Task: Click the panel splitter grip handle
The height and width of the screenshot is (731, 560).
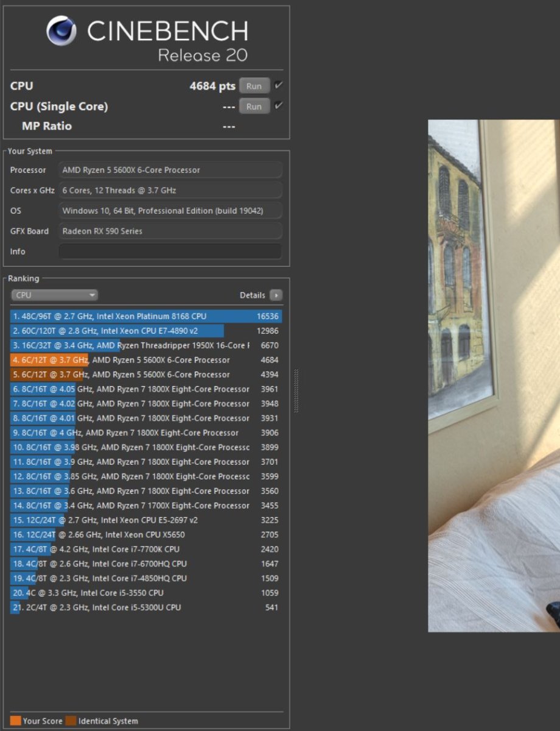Action: click(x=296, y=390)
